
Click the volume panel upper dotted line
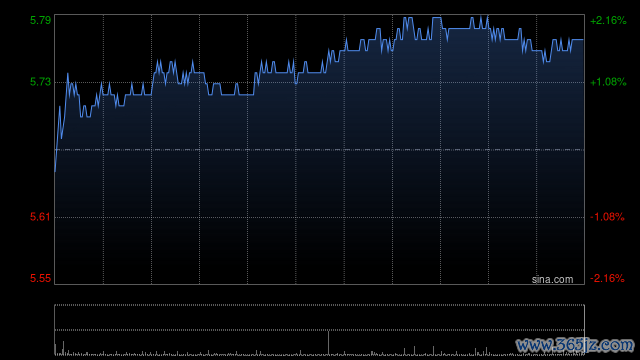(x=320, y=305)
